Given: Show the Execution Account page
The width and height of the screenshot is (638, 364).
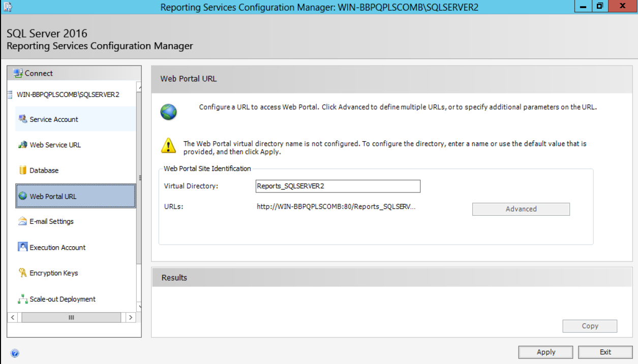Looking at the screenshot, I should [x=76, y=247].
